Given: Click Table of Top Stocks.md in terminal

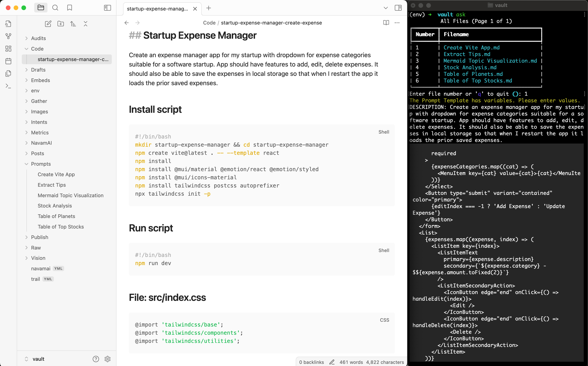Looking at the screenshot, I should point(478,81).
